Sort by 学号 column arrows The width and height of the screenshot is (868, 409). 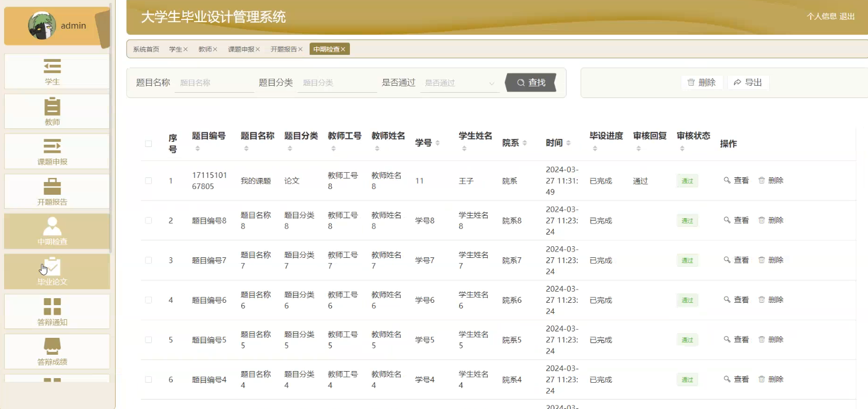[438, 143]
